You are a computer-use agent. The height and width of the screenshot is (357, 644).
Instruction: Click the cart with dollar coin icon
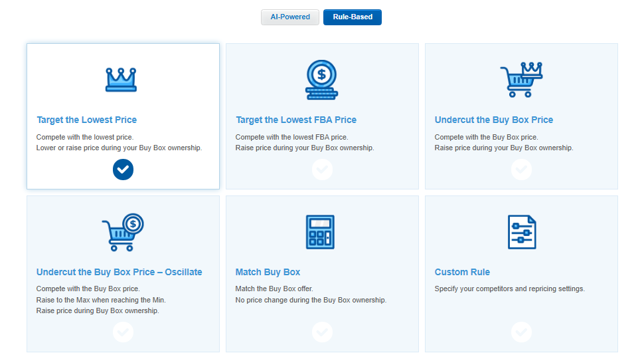point(122,232)
